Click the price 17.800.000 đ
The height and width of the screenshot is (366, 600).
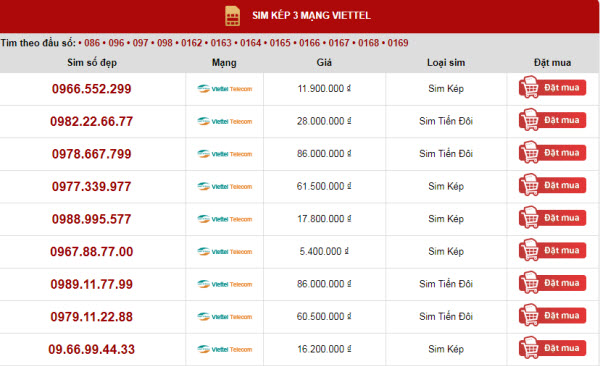tap(324, 219)
